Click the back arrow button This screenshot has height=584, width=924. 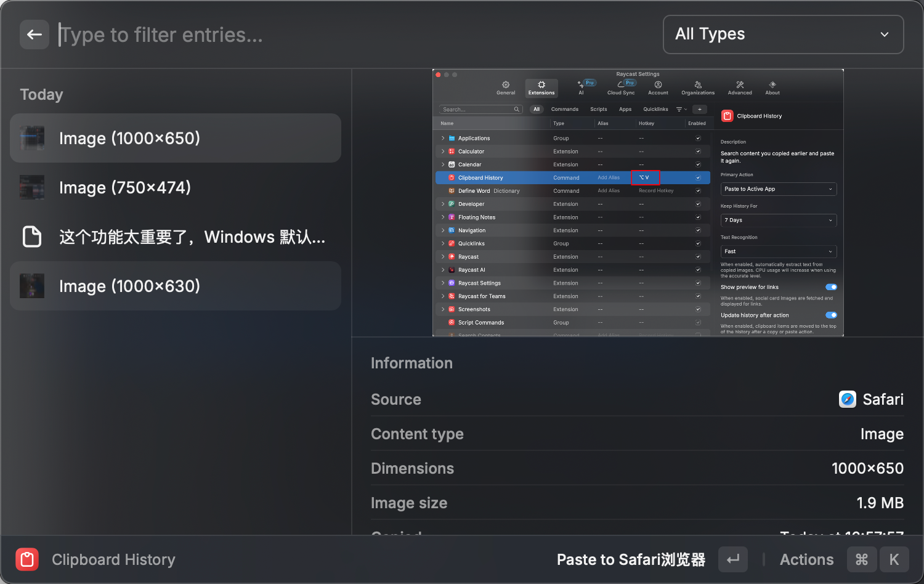coord(34,34)
